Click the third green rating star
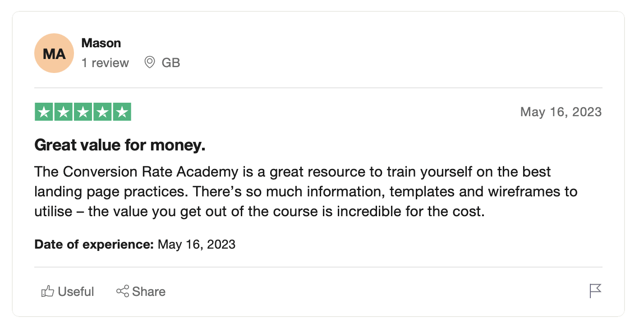Image resolution: width=644 pixels, height=327 pixels. [83, 112]
